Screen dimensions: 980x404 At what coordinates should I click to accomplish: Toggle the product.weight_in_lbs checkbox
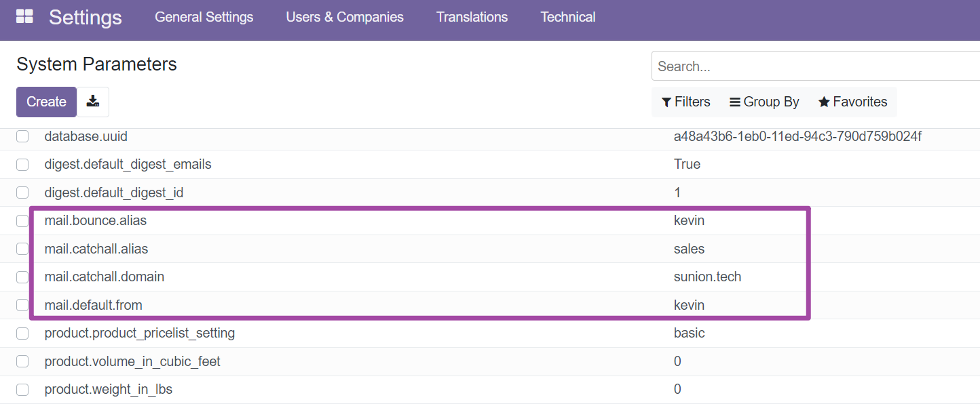[x=22, y=390]
